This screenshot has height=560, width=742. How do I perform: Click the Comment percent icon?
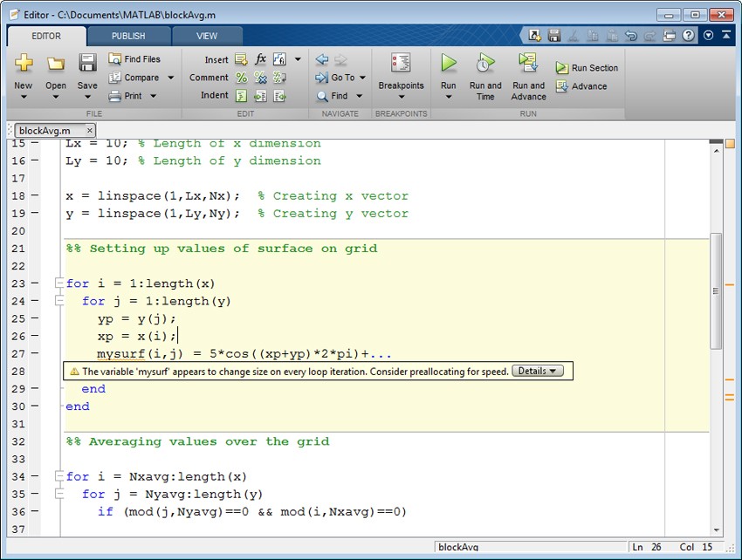click(x=241, y=78)
